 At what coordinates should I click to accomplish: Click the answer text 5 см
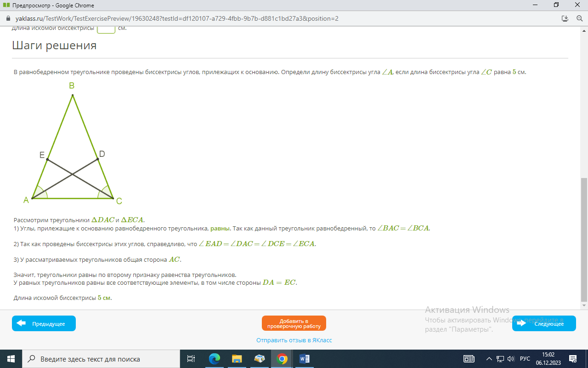[104, 298]
